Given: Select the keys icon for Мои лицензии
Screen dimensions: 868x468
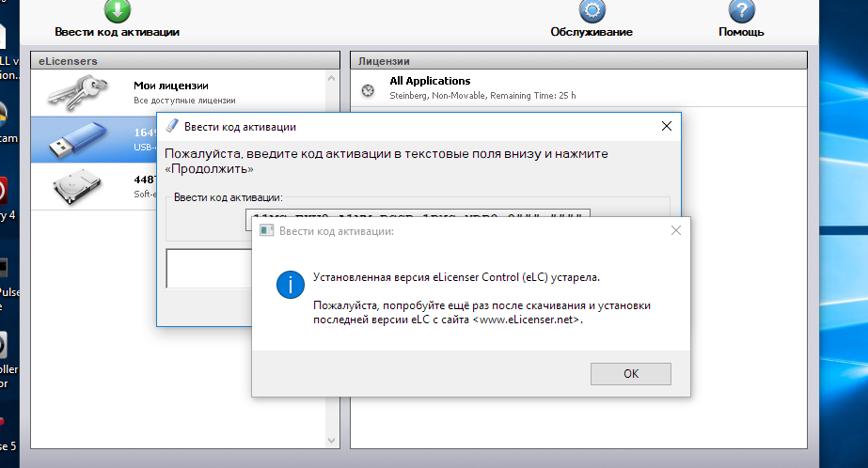Looking at the screenshot, I should [x=77, y=92].
